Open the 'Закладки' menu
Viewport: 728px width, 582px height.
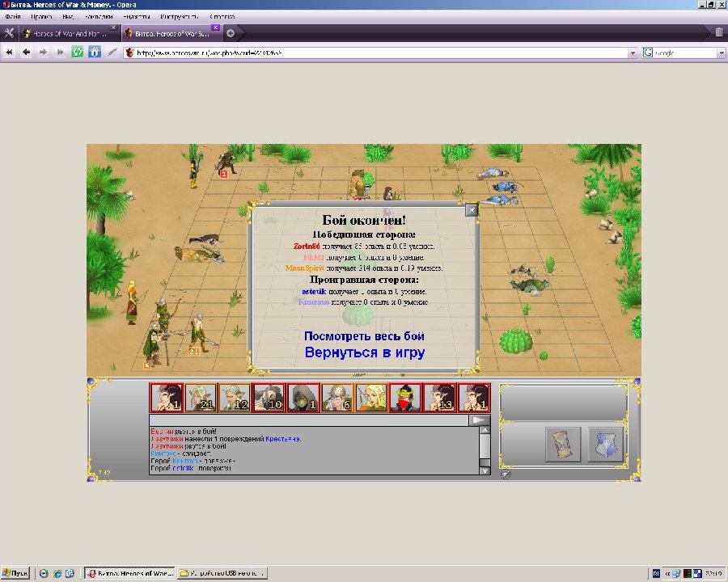[99, 17]
